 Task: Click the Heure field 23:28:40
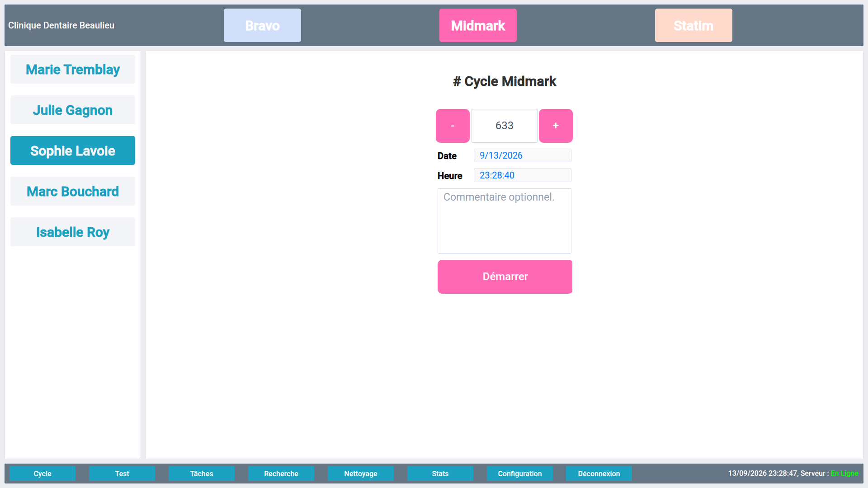(523, 175)
